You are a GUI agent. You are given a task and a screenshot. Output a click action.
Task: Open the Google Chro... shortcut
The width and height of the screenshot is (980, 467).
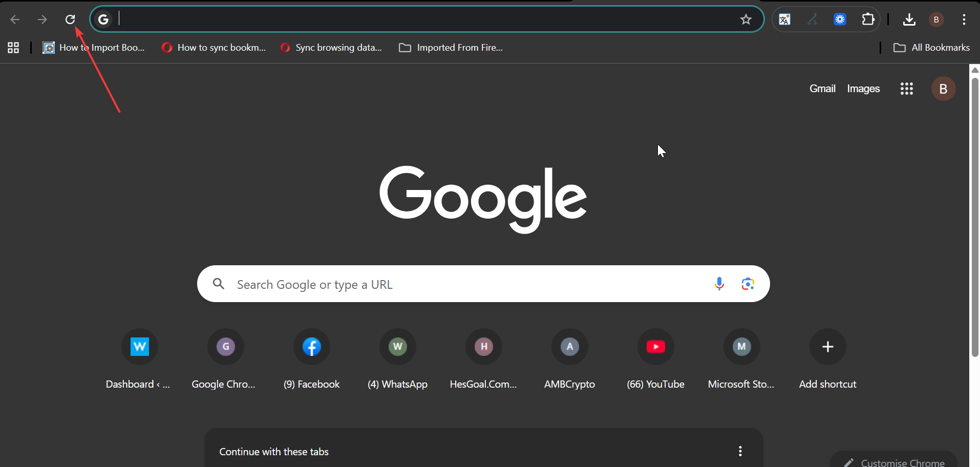(x=225, y=359)
